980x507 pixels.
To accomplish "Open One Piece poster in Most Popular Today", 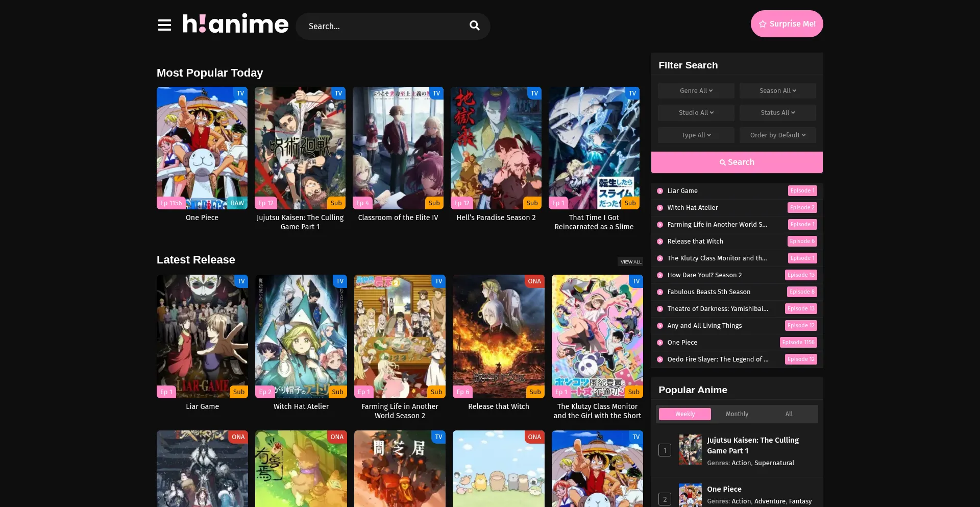I will (202, 148).
